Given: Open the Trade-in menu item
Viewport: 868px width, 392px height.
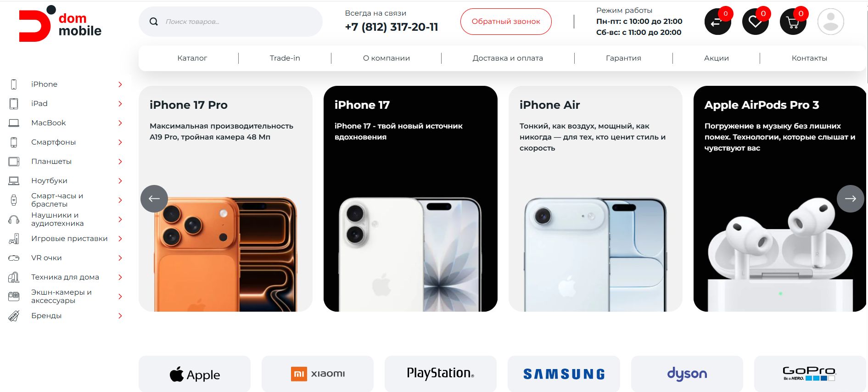Looking at the screenshot, I should click(x=285, y=58).
